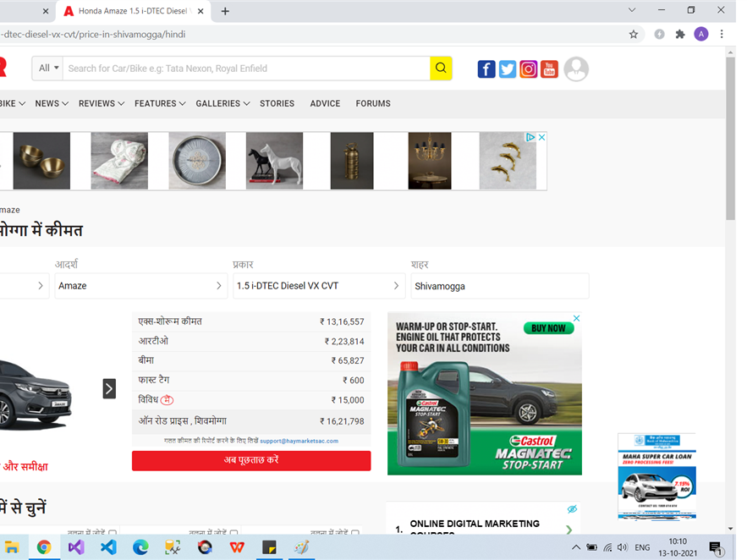Expand the REVIEWS menu
The width and height of the screenshot is (747, 560).
(x=102, y=103)
